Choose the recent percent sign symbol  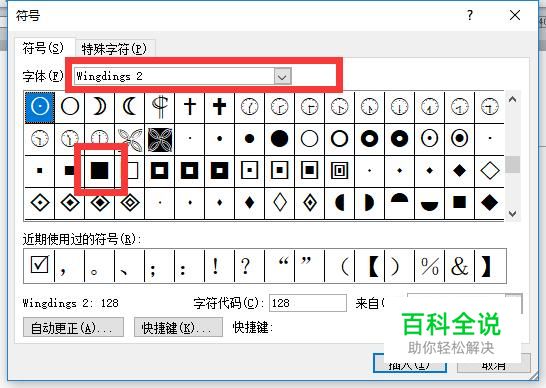tap(429, 266)
